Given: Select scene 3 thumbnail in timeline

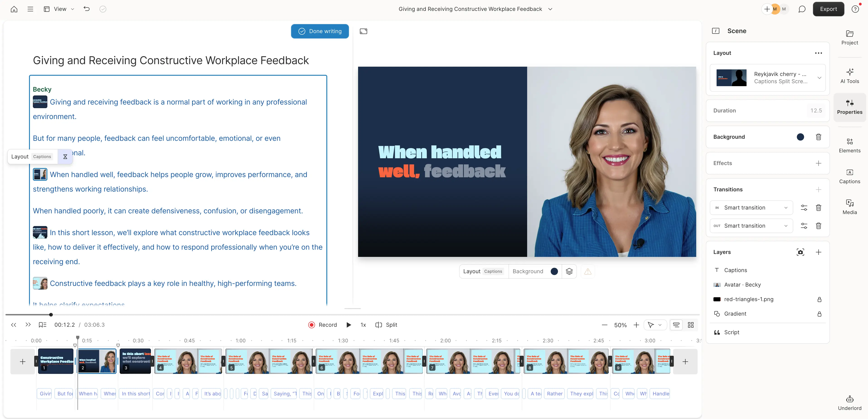Looking at the screenshot, I should (x=135, y=361).
